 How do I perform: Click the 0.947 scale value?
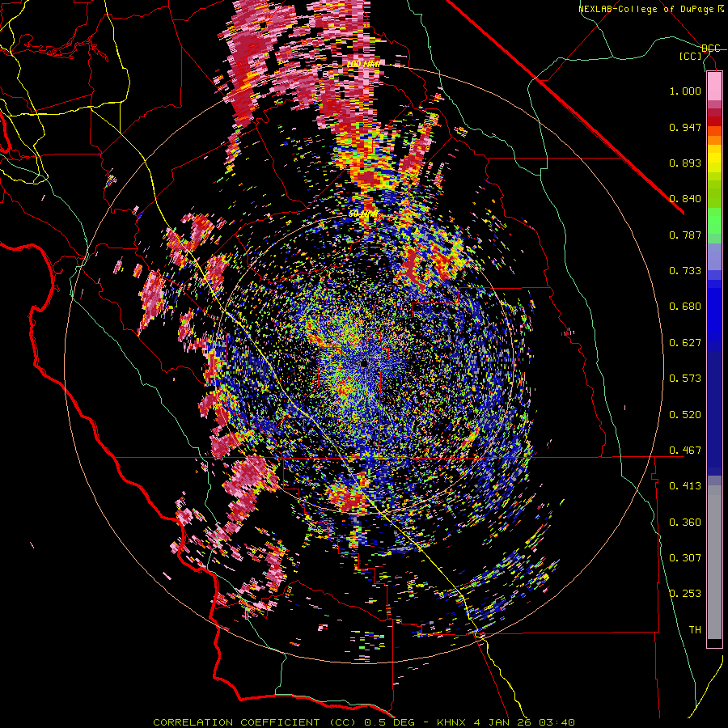click(685, 127)
